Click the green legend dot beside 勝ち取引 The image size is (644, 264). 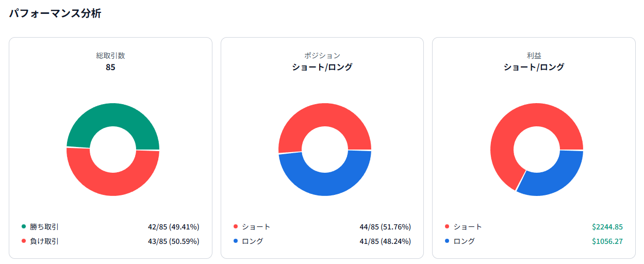tap(24, 226)
